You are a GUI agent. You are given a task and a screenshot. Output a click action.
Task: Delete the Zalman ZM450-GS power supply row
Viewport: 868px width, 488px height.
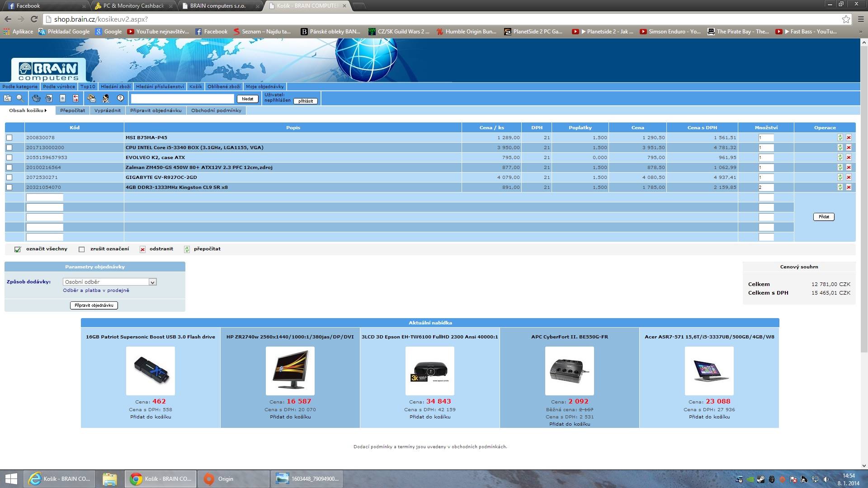click(849, 168)
